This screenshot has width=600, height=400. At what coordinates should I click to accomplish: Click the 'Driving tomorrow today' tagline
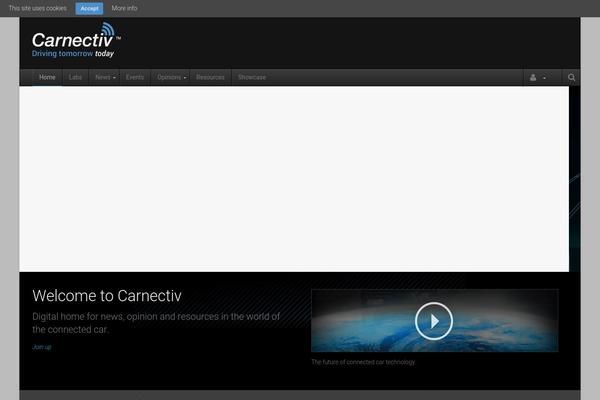click(73, 54)
